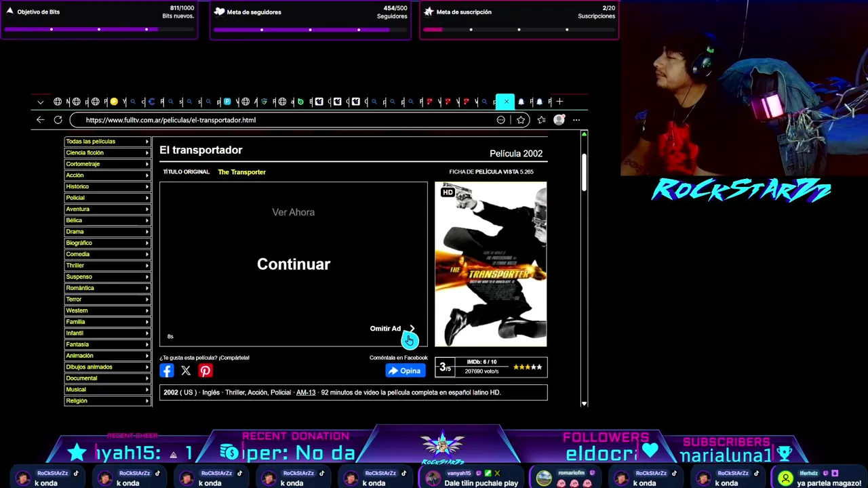Close the active cyan-highlighted tab
Image resolution: width=868 pixels, height=488 pixels.
(506, 102)
